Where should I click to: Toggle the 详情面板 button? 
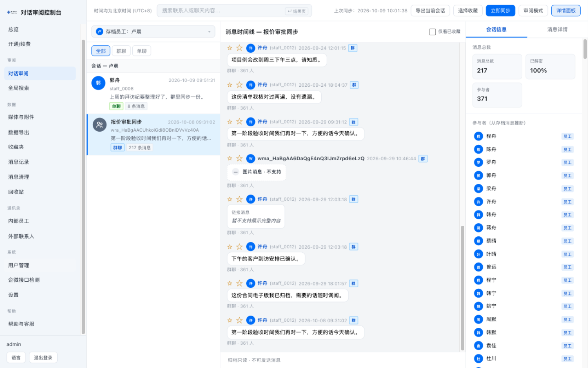[x=566, y=11]
